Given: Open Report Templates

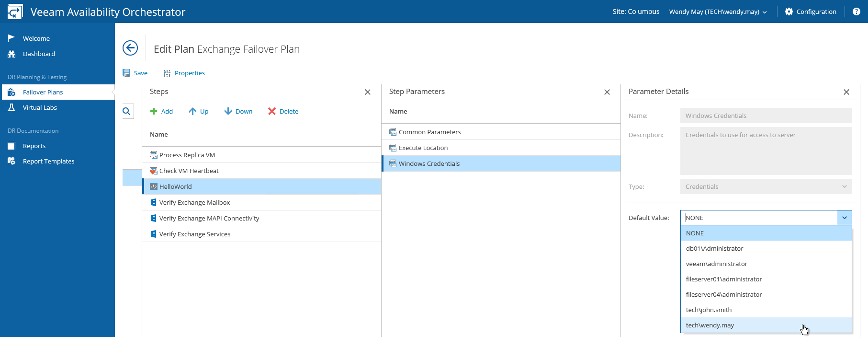Looking at the screenshot, I should pyautogui.click(x=48, y=161).
